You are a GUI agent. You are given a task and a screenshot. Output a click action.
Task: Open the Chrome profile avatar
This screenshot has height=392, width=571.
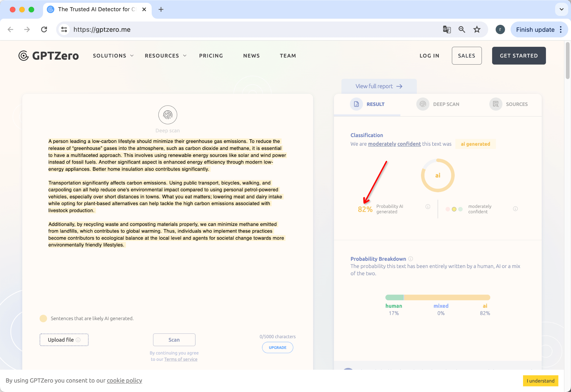pyautogui.click(x=500, y=30)
